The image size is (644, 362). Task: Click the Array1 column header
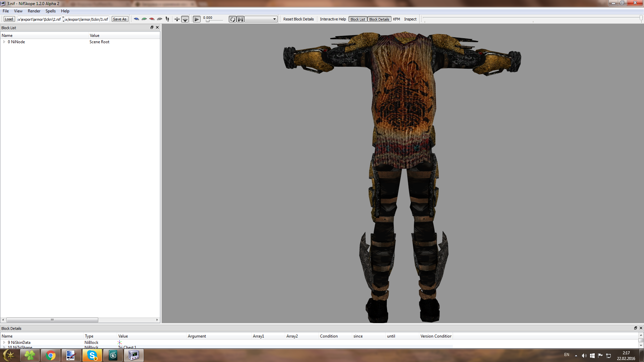(x=268, y=336)
